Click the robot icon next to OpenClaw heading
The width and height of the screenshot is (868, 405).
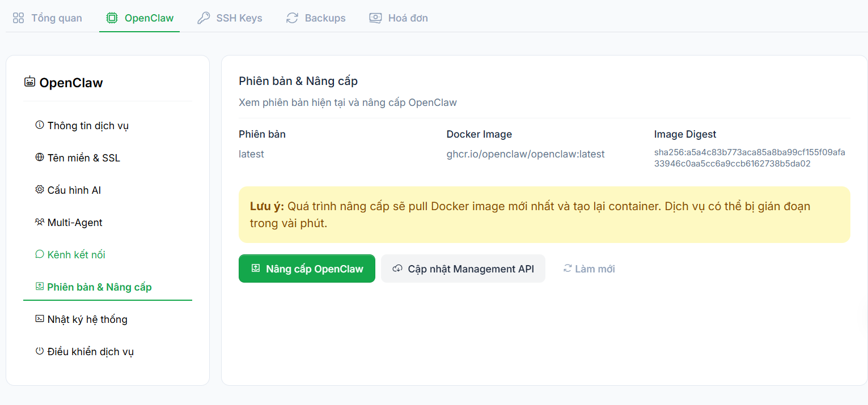[29, 82]
